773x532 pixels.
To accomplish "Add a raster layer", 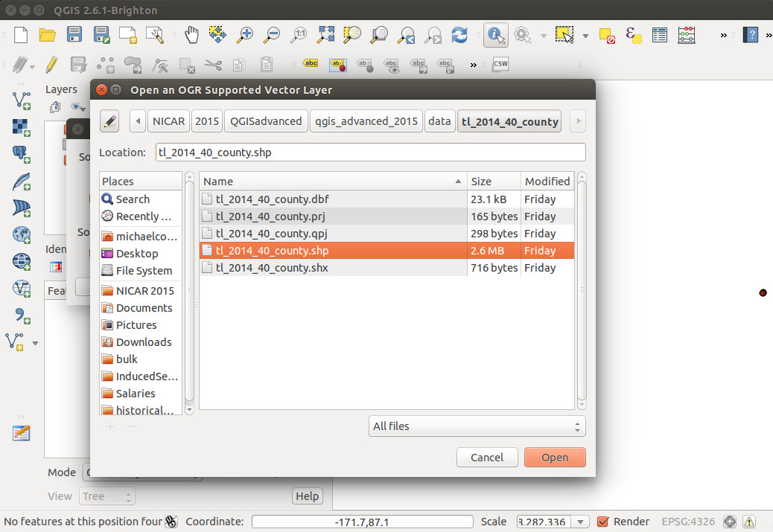I will tap(21, 127).
